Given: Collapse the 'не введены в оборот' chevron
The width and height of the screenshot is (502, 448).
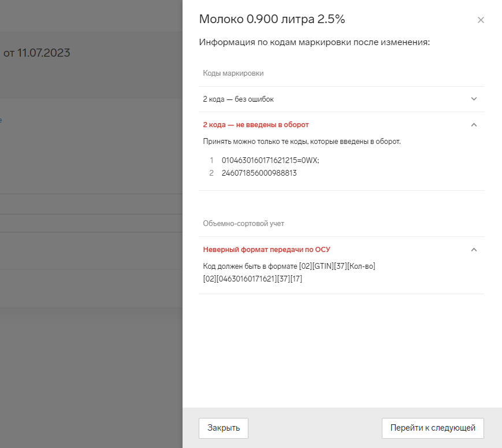Looking at the screenshot, I should click(474, 125).
